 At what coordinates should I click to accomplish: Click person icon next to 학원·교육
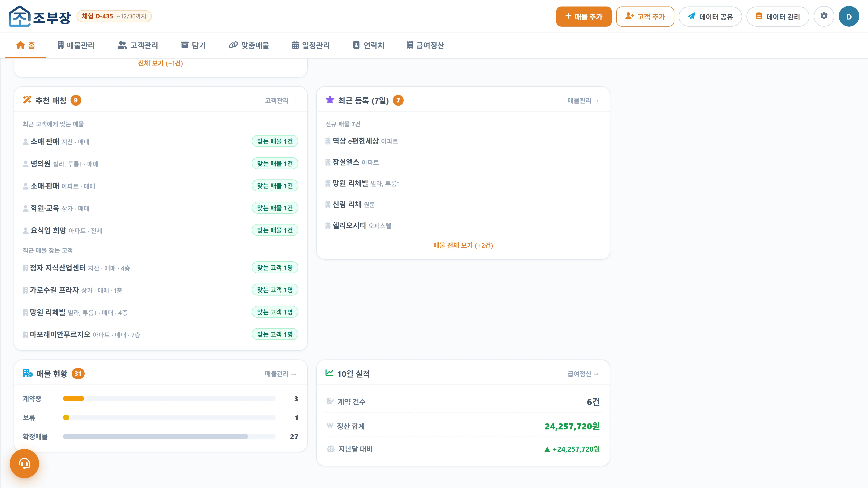coord(25,208)
